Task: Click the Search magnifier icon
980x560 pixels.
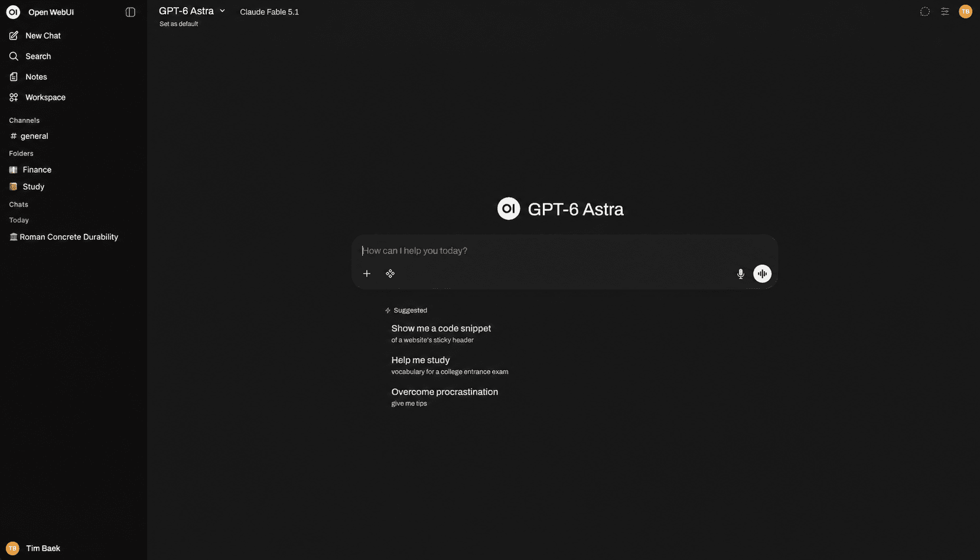Action: pyautogui.click(x=14, y=56)
